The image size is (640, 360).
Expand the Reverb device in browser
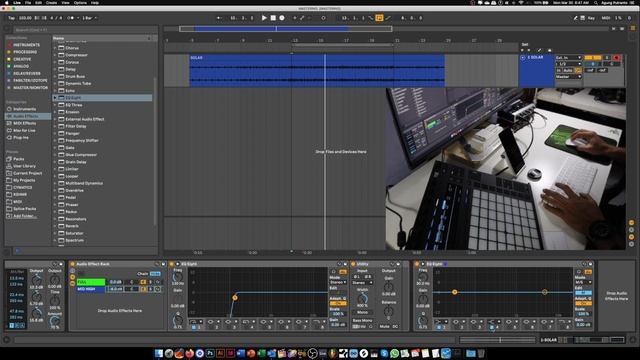tap(55, 226)
